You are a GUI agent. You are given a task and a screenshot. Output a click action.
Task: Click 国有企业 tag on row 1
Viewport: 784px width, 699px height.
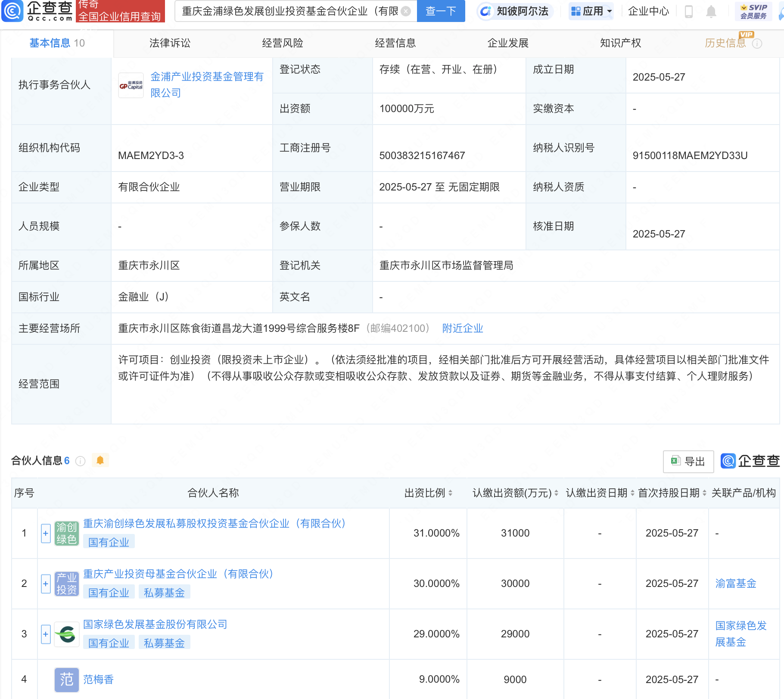(109, 543)
